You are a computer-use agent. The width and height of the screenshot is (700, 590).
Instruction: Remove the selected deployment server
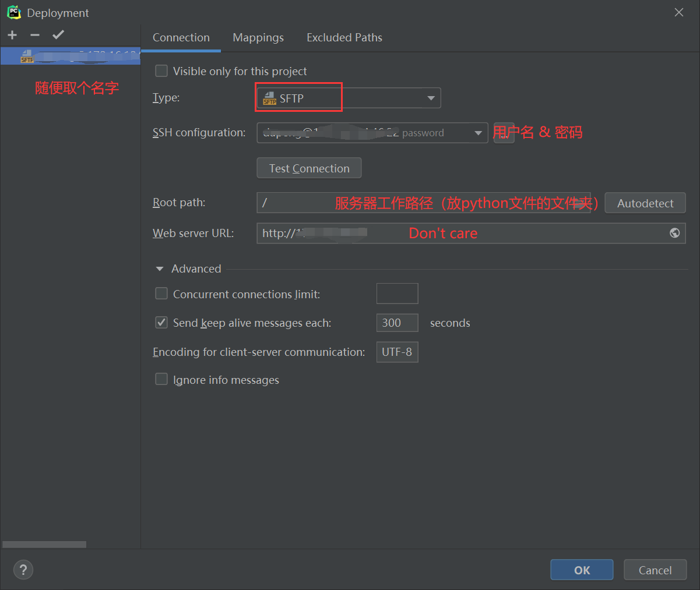(x=35, y=35)
